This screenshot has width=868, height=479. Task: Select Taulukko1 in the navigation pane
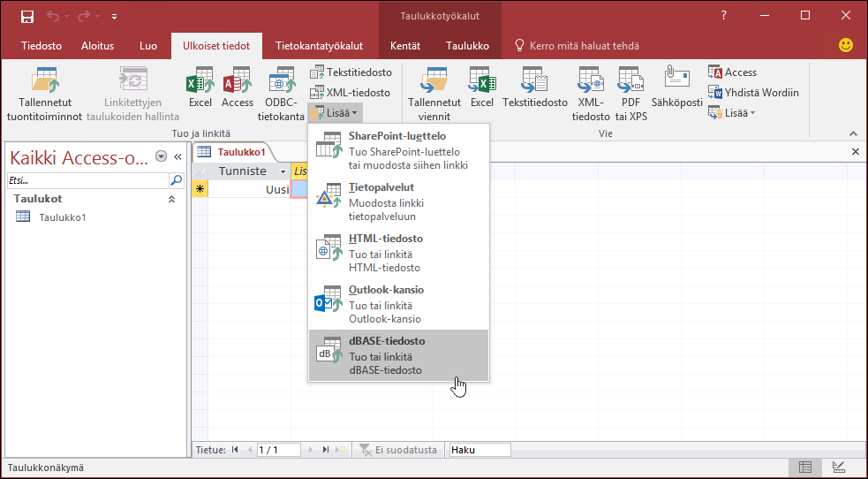(63, 217)
